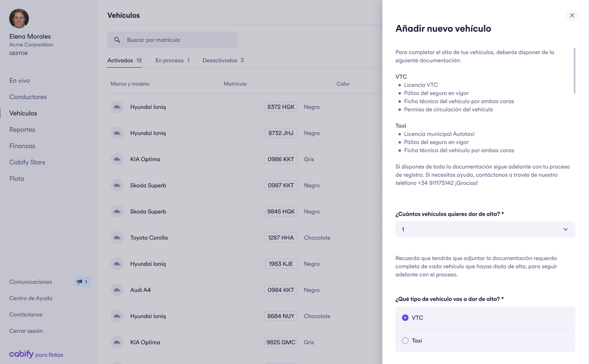Open Centro de Ayuda link

[x=31, y=298]
